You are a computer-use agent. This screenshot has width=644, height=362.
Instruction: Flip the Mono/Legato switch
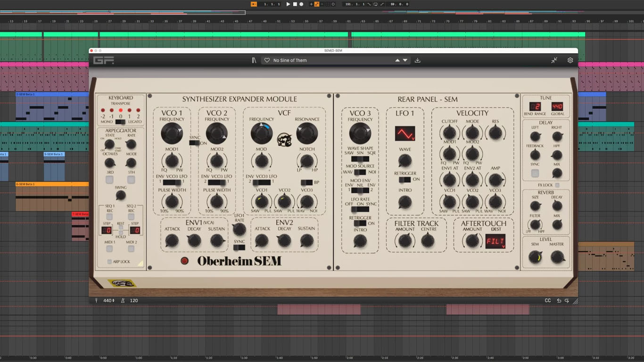(120, 122)
